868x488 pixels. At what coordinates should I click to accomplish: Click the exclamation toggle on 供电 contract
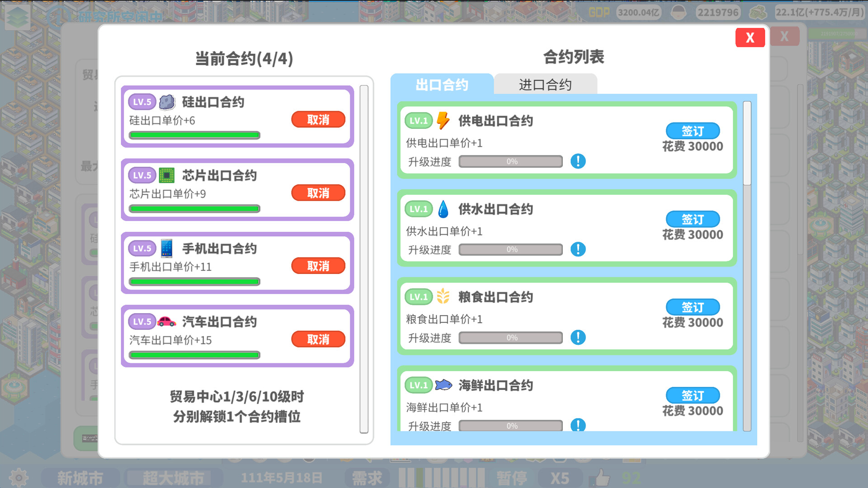(578, 161)
